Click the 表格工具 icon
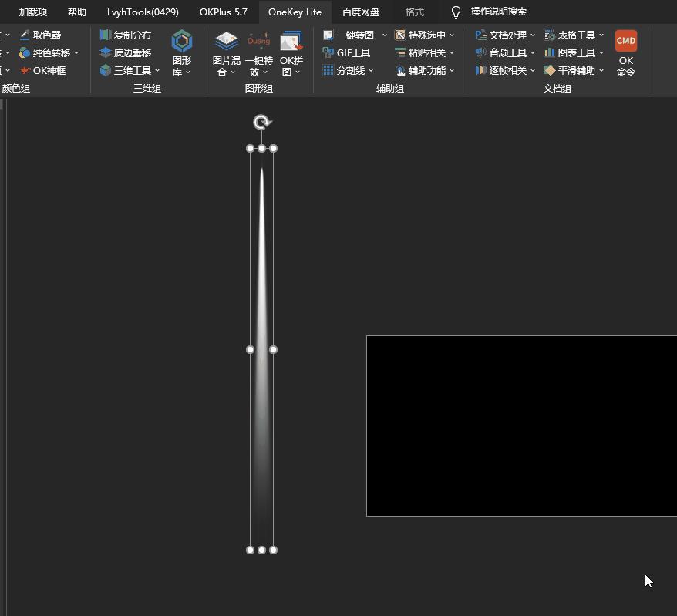This screenshot has height=616, width=677. pyautogui.click(x=549, y=35)
